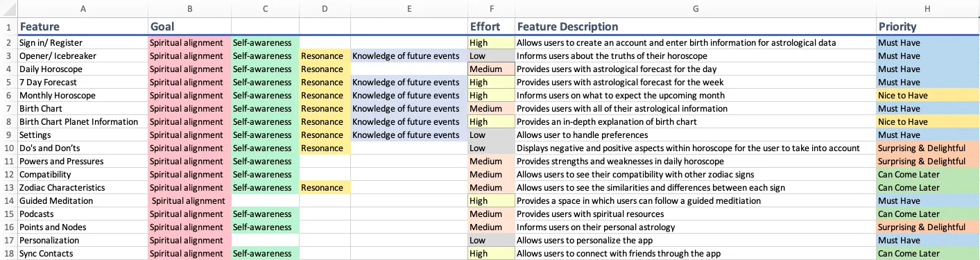Image resolution: width=980 pixels, height=260 pixels.
Task: Click 'Surprising & Delightful' in Do's and Don'ts row
Action: point(928,148)
